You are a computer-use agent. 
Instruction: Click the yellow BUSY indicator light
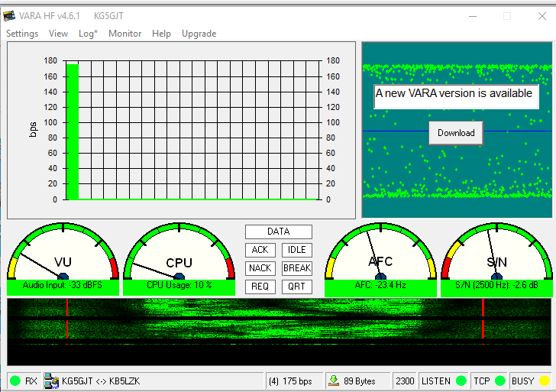(x=544, y=381)
